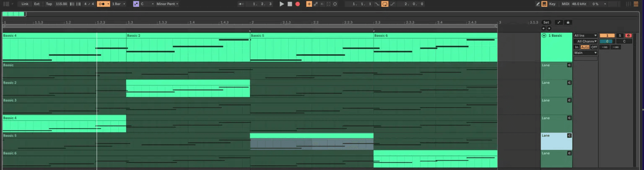Image resolution: width=644 pixels, height=170 pixels.
Task: Open the root note C dropdown
Action: [x=147, y=4]
